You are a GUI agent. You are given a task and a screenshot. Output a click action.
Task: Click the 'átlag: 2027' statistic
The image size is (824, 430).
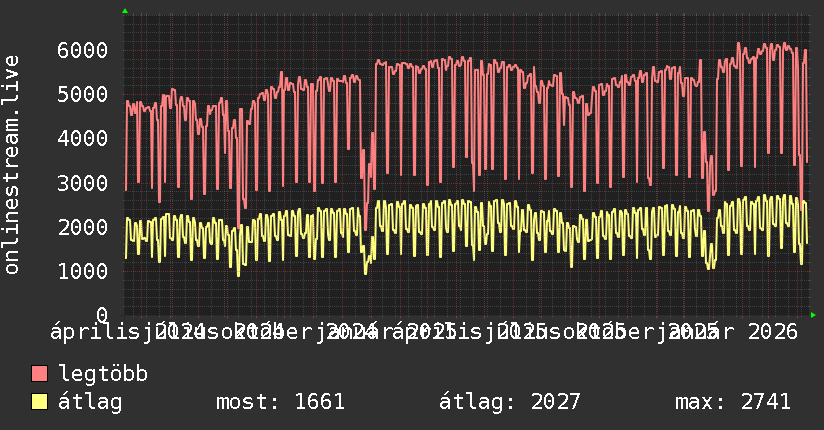(x=509, y=402)
